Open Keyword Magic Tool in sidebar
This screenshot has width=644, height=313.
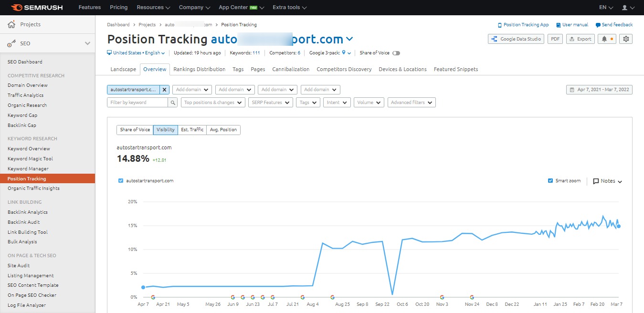tap(30, 159)
